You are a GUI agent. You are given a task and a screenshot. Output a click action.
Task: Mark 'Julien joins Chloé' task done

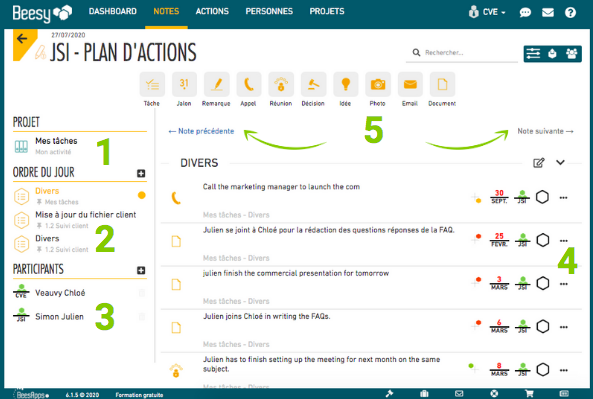point(543,326)
